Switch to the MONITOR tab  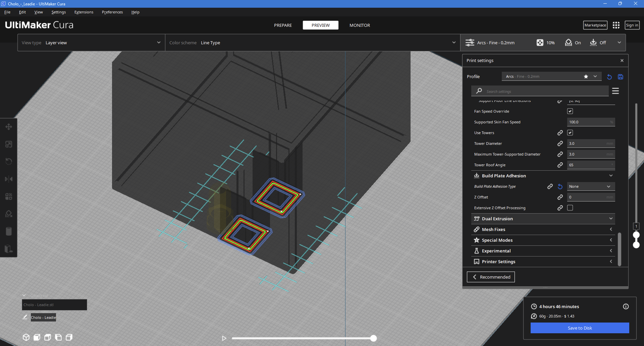pyautogui.click(x=359, y=25)
